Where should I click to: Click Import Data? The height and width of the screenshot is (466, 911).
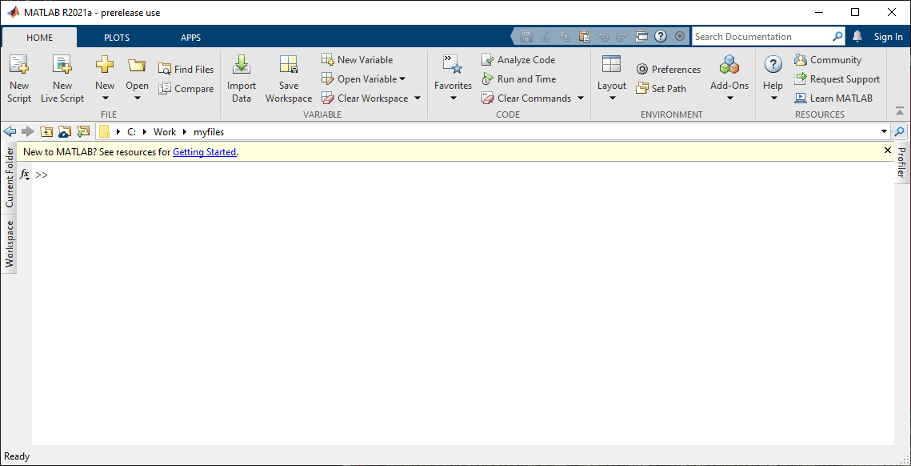point(241,80)
